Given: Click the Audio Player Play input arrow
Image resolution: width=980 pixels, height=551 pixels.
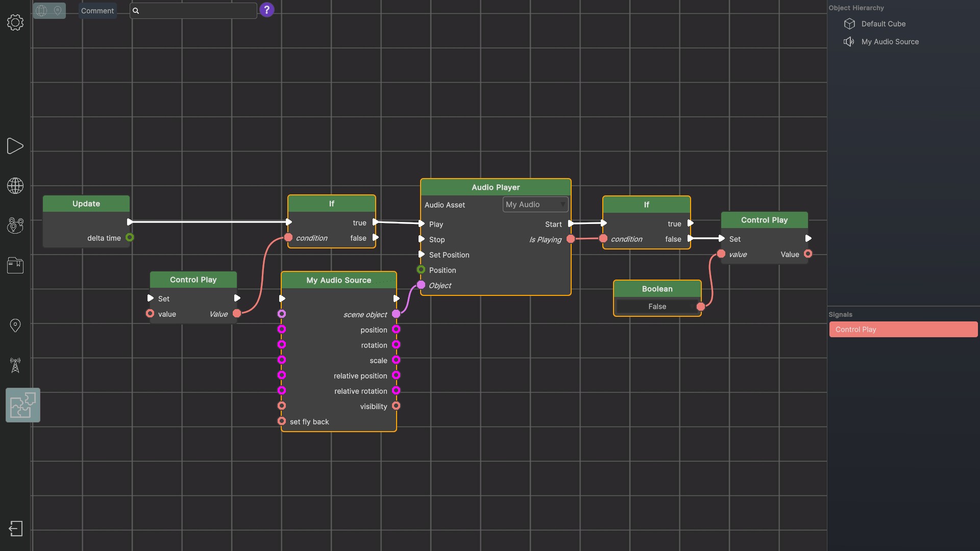Looking at the screenshot, I should [x=422, y=223].
